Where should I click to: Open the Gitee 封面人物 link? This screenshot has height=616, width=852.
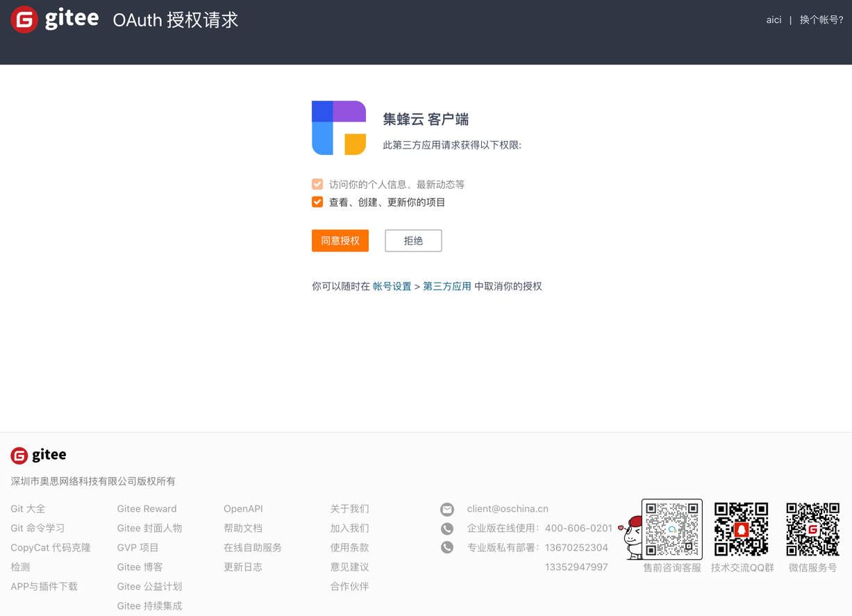point(150,528)
